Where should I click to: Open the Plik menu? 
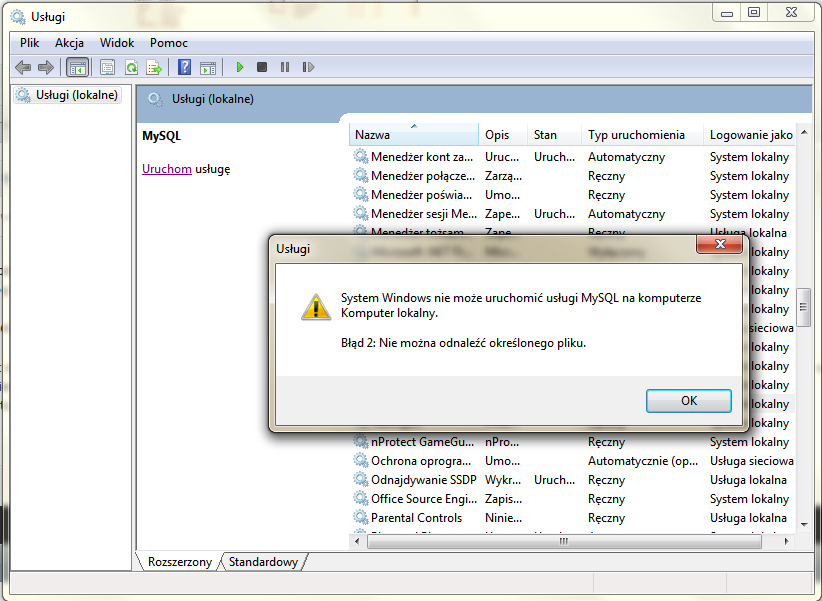pyautogui.click(x=29, y=43)
